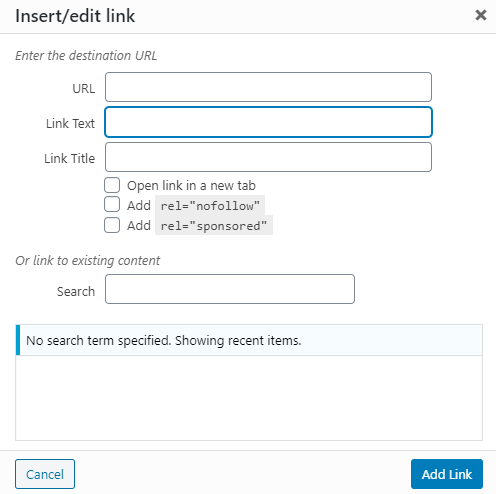Click the Link Text label
Viewport: 496px width, 494px height.
(70, 124)
